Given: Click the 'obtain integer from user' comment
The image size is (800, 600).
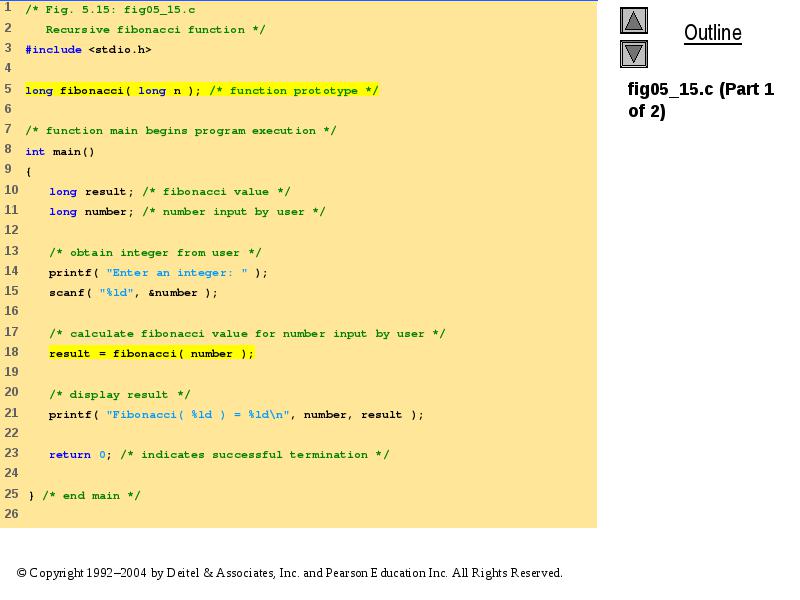Looking at the screenshot, I should pos(155,253).
